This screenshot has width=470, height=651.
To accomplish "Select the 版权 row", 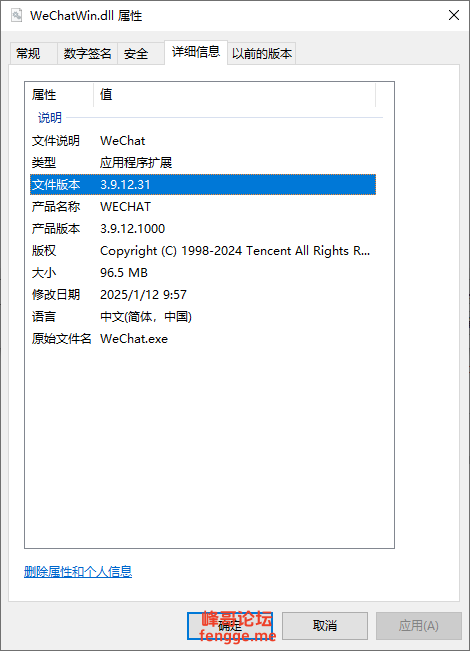I will coord(203,251).
